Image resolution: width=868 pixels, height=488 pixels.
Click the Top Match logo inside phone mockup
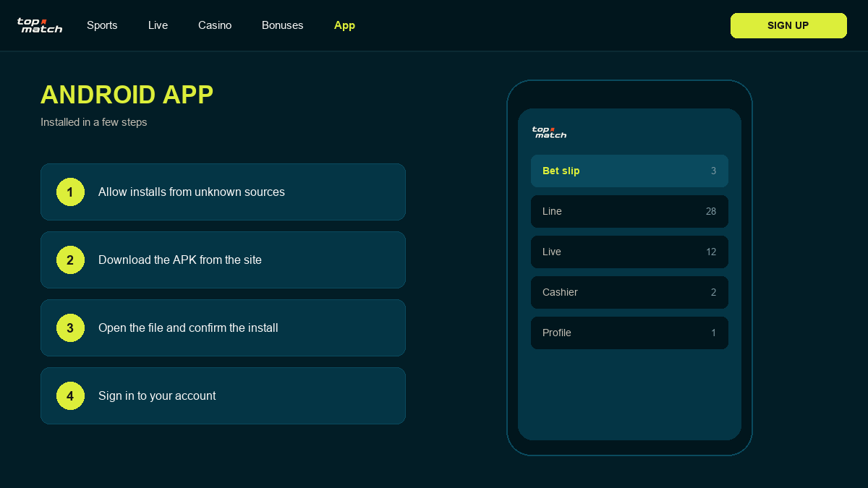(x=550, y=132)
